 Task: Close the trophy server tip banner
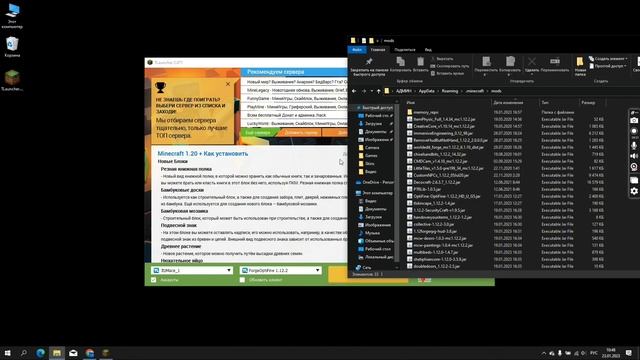coord(228,84)
